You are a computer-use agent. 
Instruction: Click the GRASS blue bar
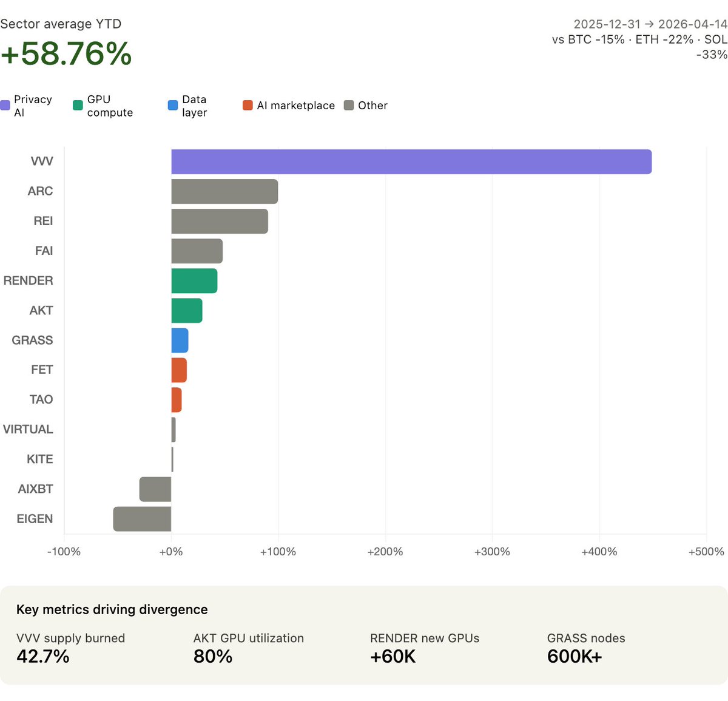pos(180,340)
